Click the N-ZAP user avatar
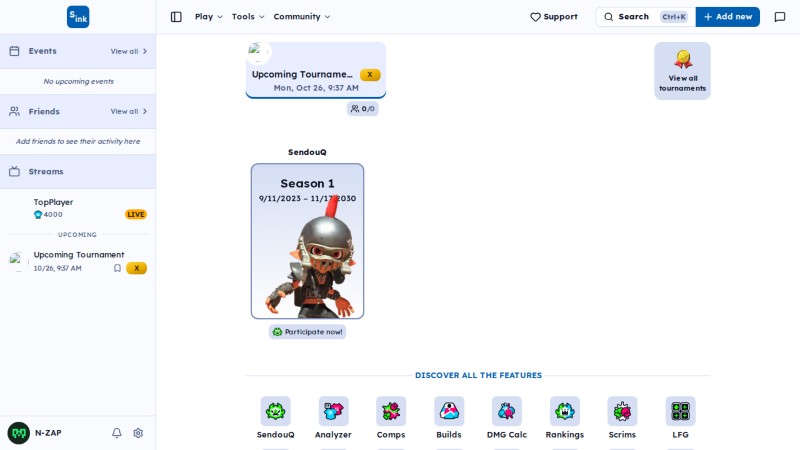800x450 pixels. click(19, 433)
